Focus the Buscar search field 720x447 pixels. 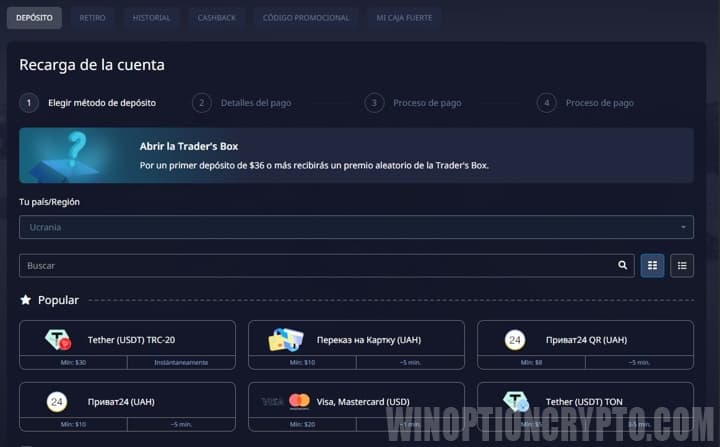tap(327, 266)
